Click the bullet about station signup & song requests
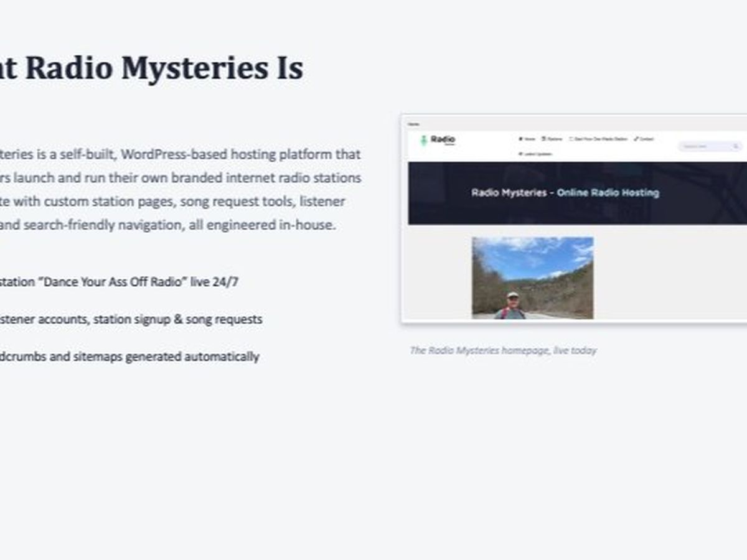The height and width of the screenshot is (560, 747). [131, 319]
